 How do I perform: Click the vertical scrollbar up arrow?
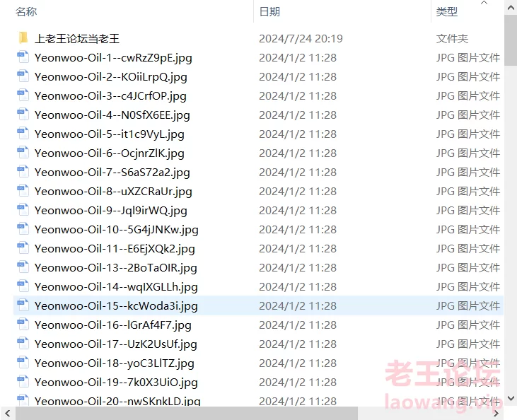[511, 8]
